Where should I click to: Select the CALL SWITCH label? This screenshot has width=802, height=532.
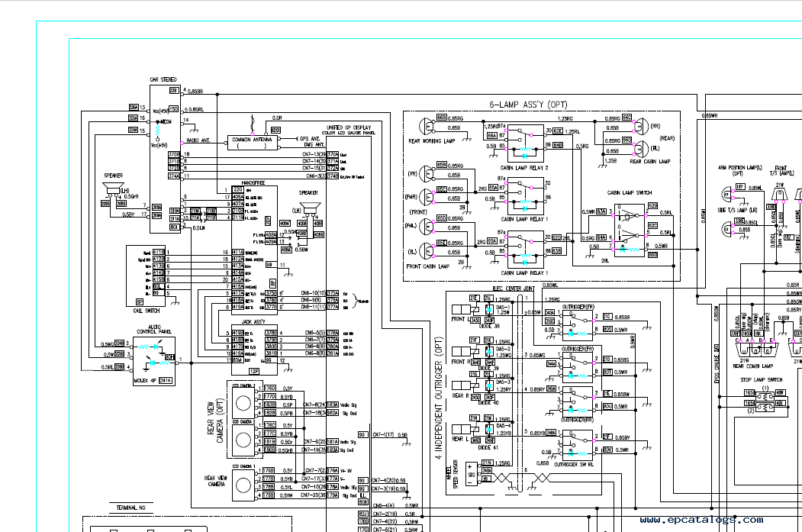[147, 311]
